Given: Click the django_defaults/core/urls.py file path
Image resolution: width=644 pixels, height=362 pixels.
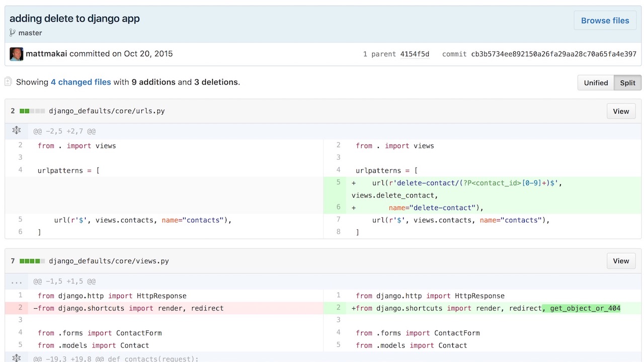Looking at the screenshot, I should pyautogui.click(x=107, y=111).
